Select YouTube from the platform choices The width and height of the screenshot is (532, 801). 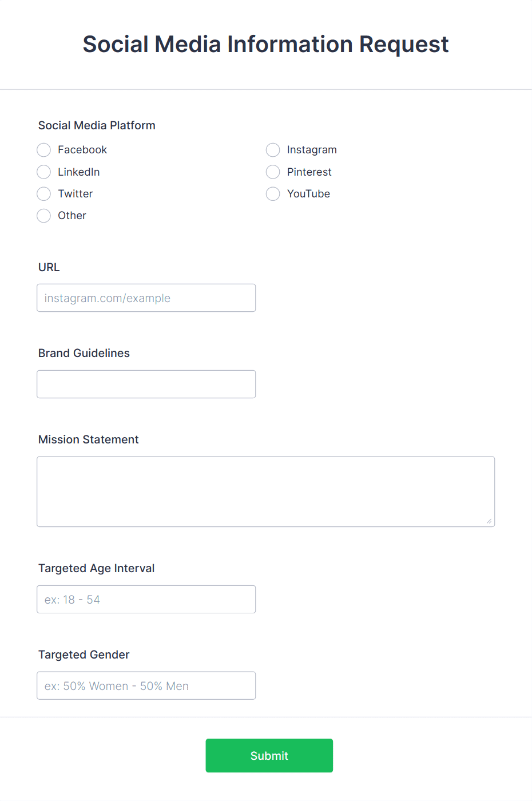pos(273,193)
